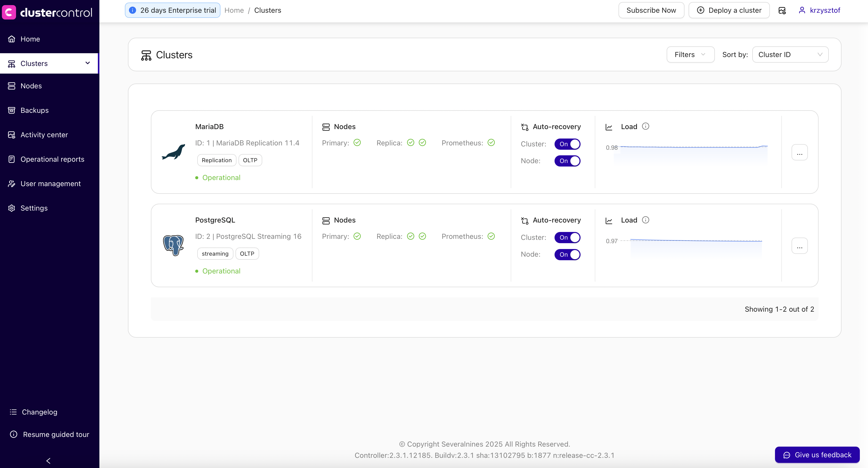Open Operational reports in the sidebar
The height and width of the screenshot is (468, 868).
click(x=52, y=159)
